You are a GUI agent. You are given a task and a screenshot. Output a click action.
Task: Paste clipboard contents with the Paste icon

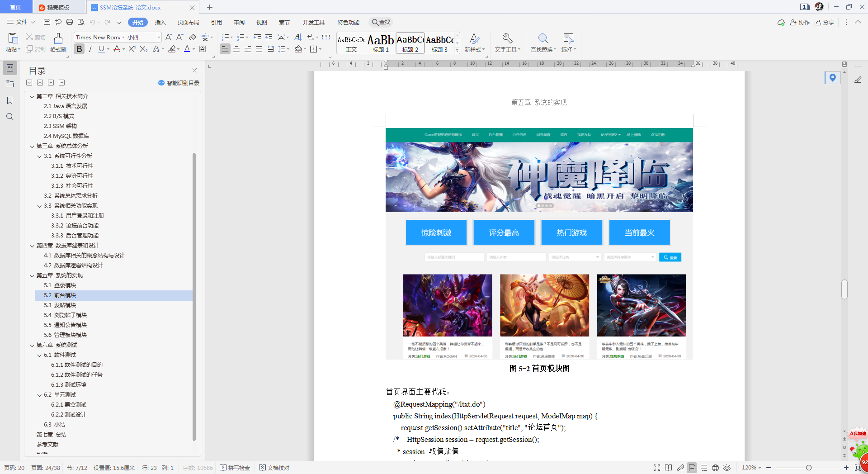pos(13,39)
